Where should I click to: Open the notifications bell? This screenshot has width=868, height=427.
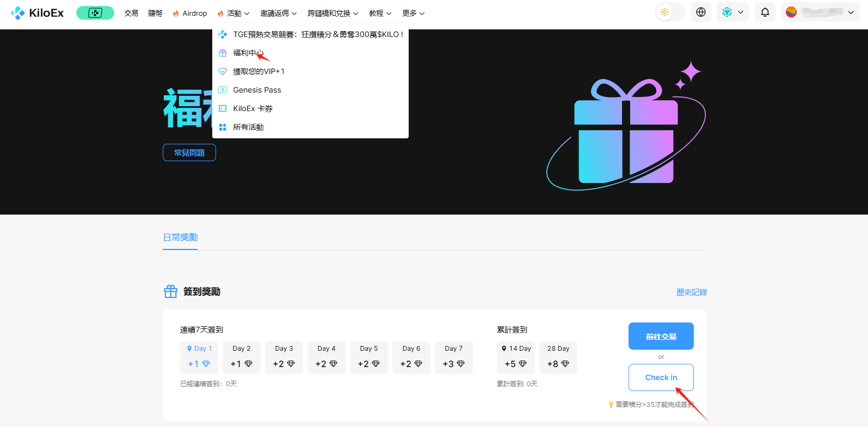[765, 12]
